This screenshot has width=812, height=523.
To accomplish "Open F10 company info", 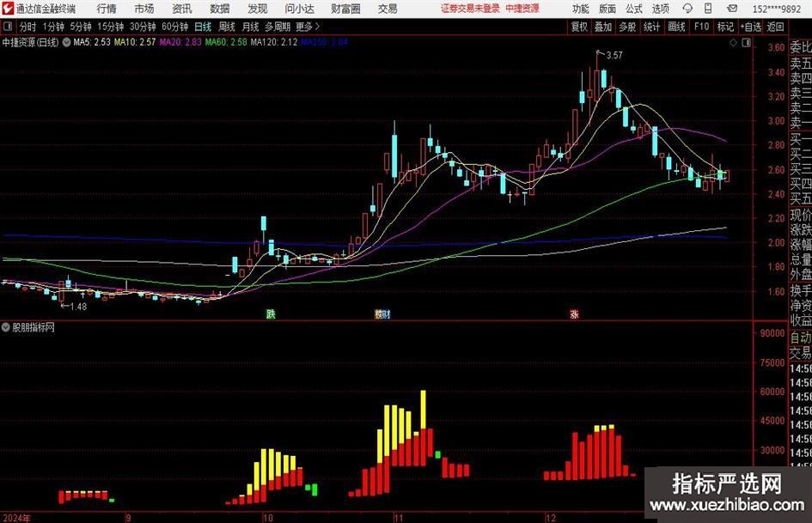I will 702,27.
